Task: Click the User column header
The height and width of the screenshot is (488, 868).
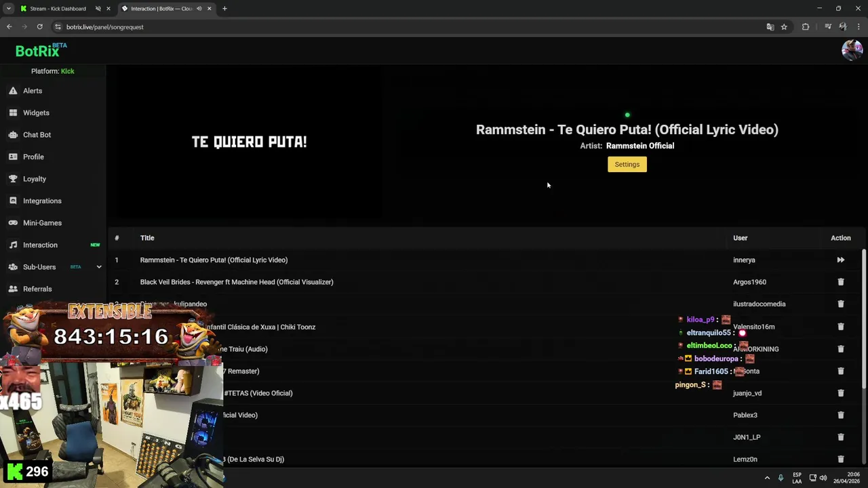Action: 740,238
